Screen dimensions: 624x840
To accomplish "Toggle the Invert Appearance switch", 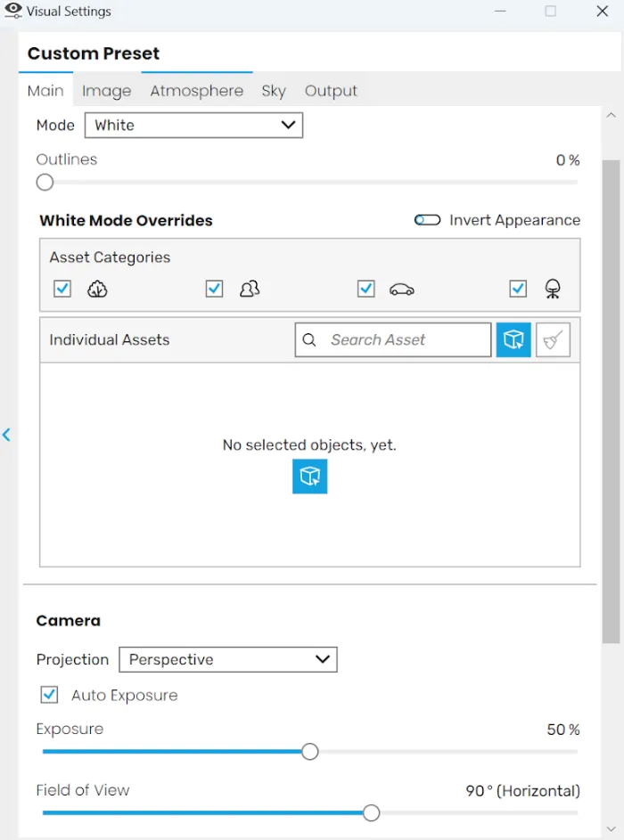I will pos(428,220).
